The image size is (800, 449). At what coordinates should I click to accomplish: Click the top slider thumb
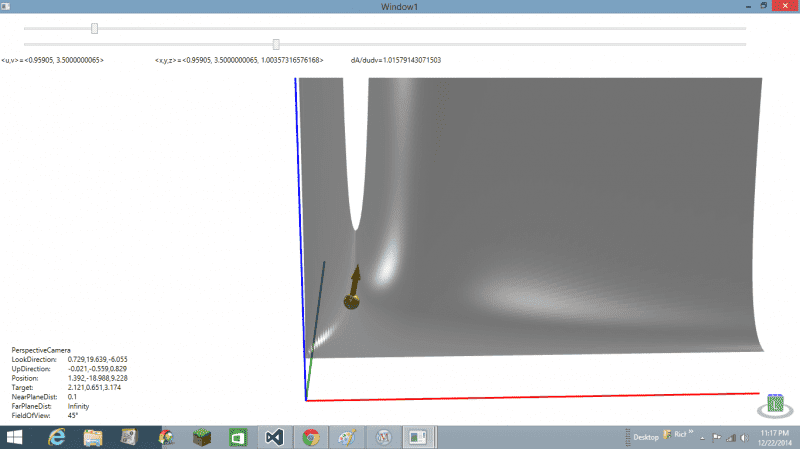click(94, 28)
